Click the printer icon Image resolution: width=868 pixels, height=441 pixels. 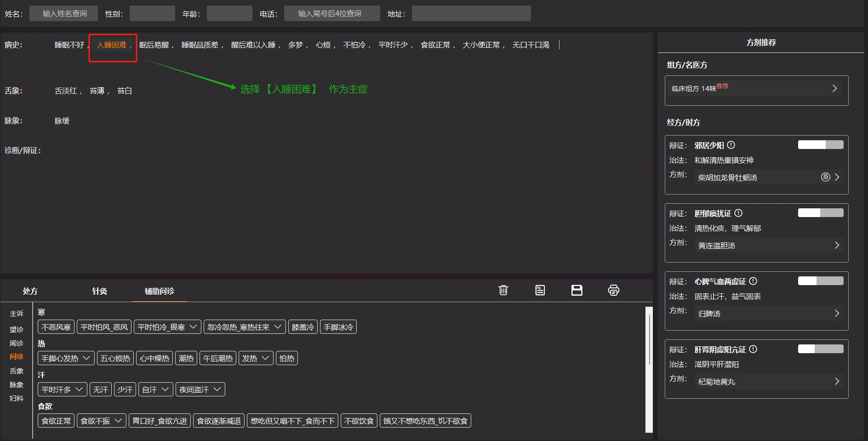(x=613, y=290)
